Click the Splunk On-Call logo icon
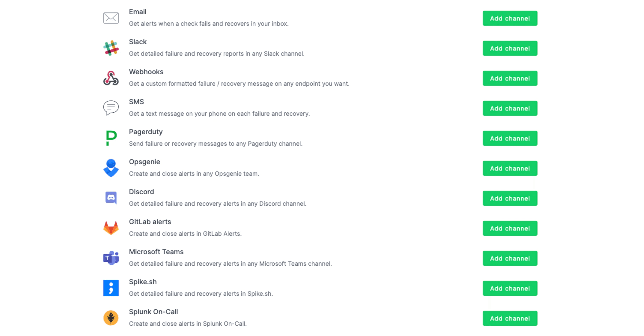Viewport: 644px width, 336px height. (111, 318)
